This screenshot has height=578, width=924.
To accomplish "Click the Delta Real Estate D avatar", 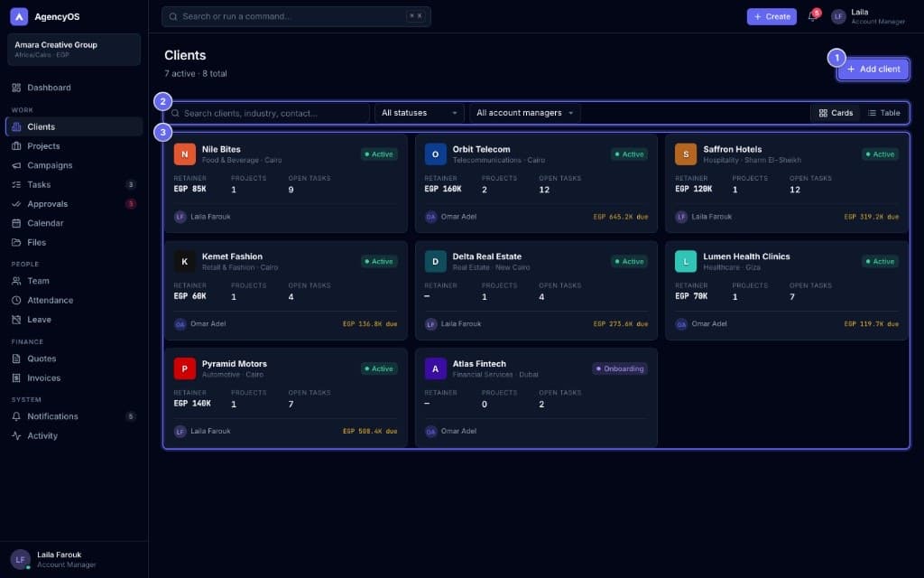I will (x=436, y=262).
